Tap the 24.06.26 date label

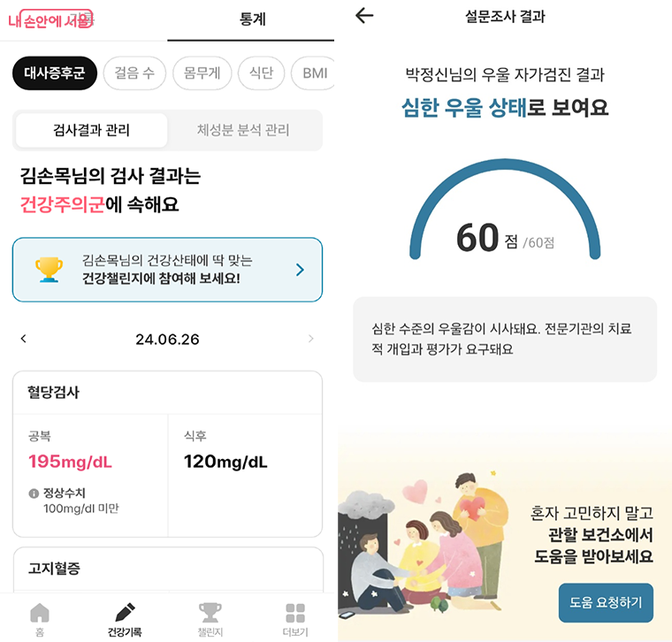(x=168, y=340)
